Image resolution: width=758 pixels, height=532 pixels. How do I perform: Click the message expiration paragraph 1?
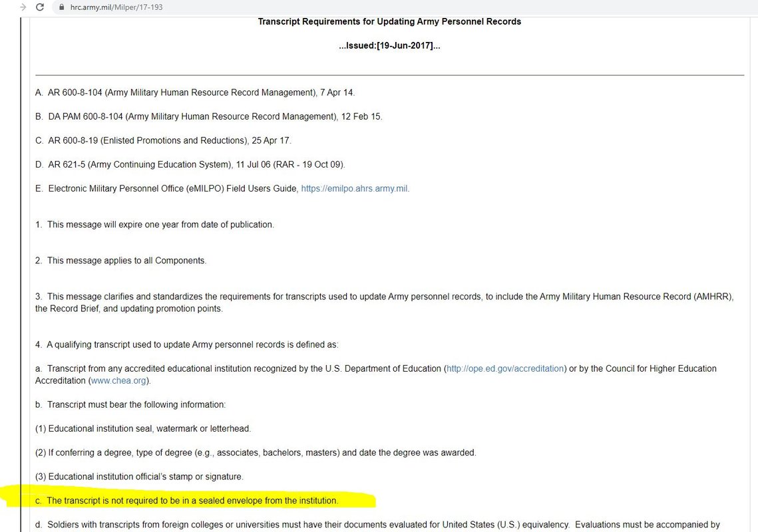[x=154, y=225]
